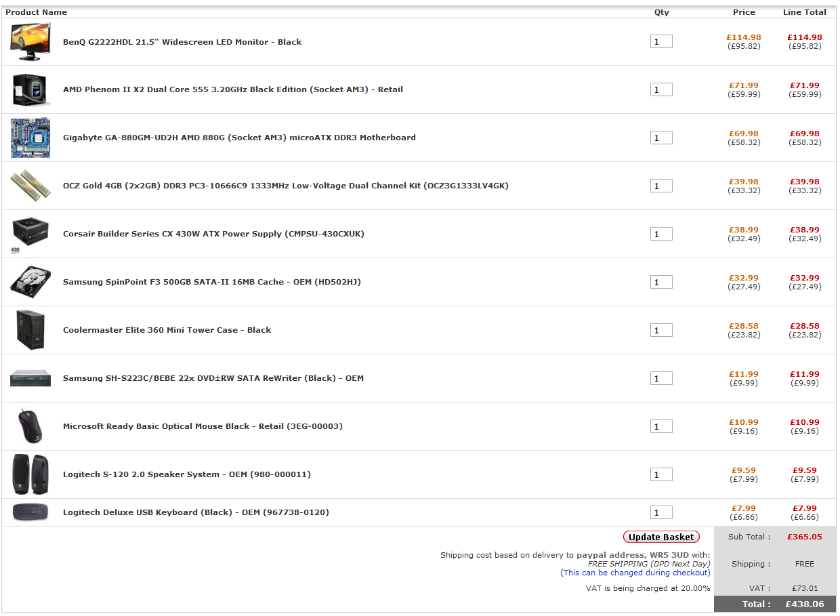Click the 'This can be changed during checkout' link
840x616 pixels.
click(635, 573)
